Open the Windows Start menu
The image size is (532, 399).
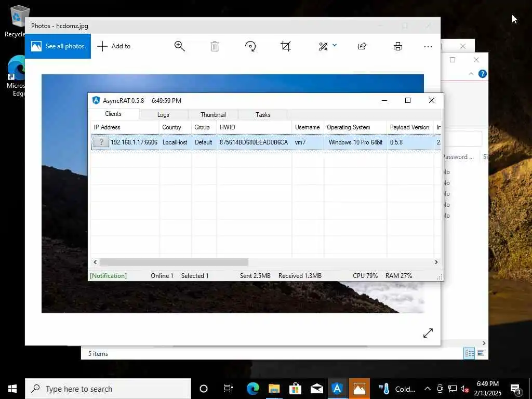tap(12, 389)
